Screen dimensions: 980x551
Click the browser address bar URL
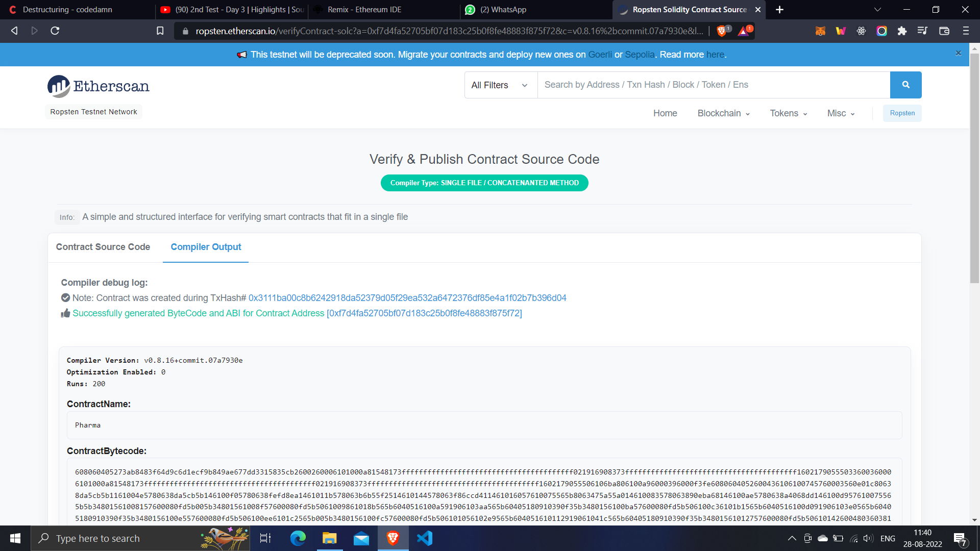pos(449,31)
